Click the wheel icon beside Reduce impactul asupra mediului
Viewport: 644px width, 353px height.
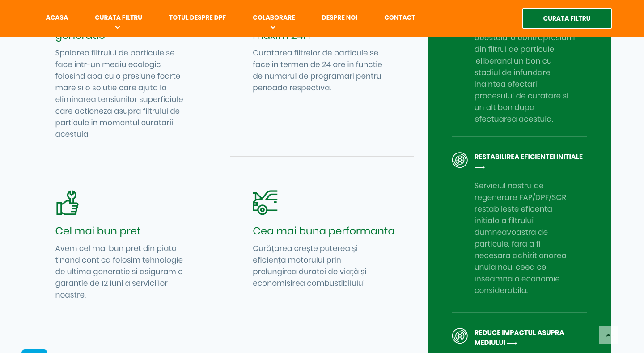pyautogui.click(x=460, y=336)
